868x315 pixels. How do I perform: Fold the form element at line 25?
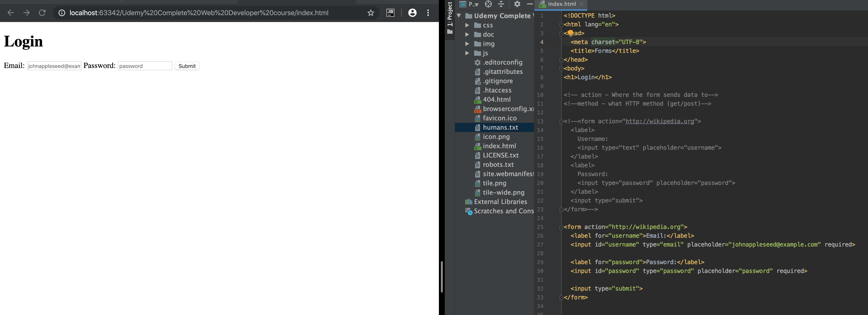(561, 227)
